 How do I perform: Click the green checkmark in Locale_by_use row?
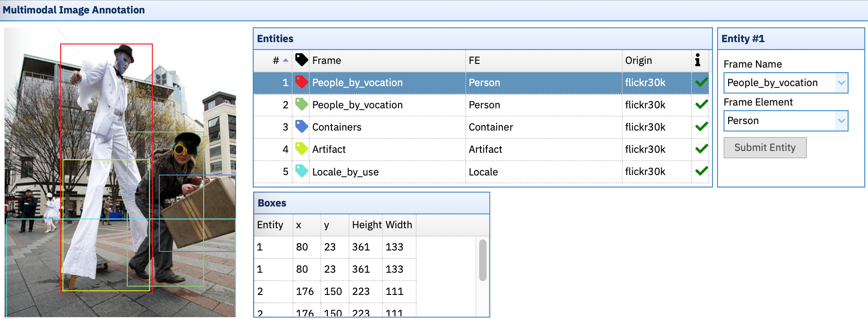point(701,171)
